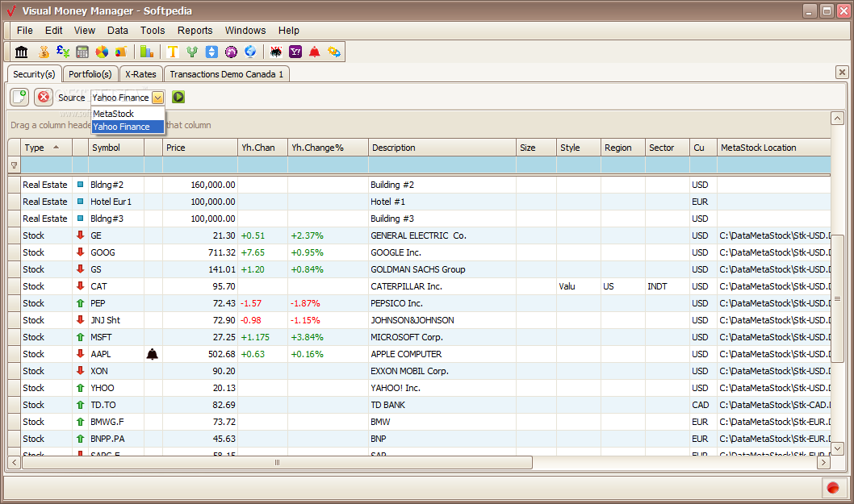Open the Tools menu
Viewport: 854px width, 504px height.
click(x=153, y=31)
